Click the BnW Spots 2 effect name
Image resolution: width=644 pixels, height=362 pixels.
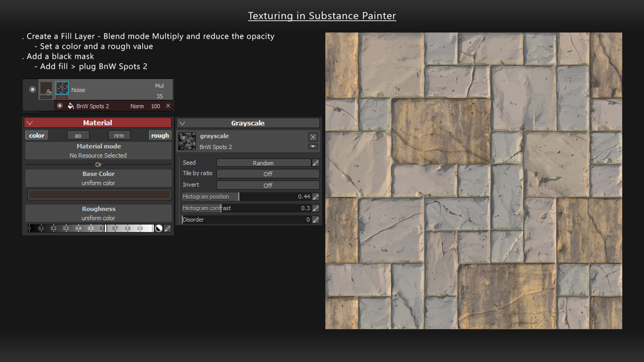point(93,106)
